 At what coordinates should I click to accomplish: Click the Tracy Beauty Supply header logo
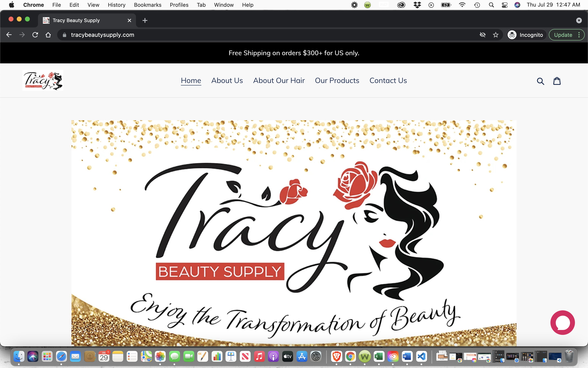(x=43, y=81)
